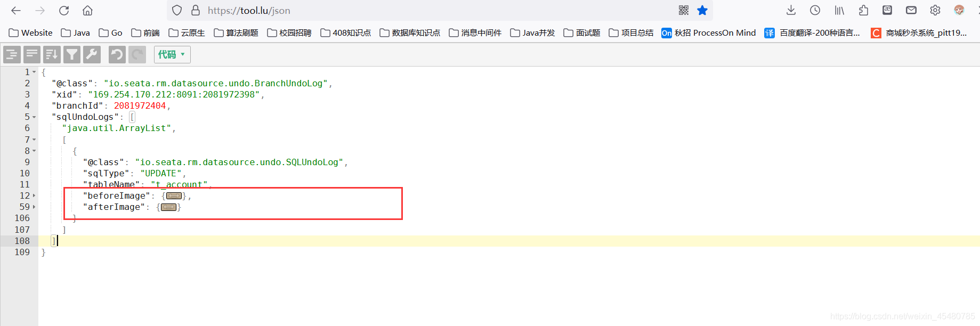Collapse the root object at line 1
Screen dimensions: 980x326
click(34, 72)
